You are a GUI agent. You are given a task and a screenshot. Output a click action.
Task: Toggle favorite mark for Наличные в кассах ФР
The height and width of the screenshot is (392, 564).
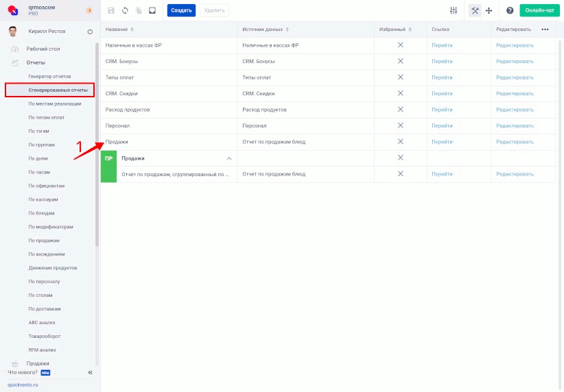tap(401, 45)
